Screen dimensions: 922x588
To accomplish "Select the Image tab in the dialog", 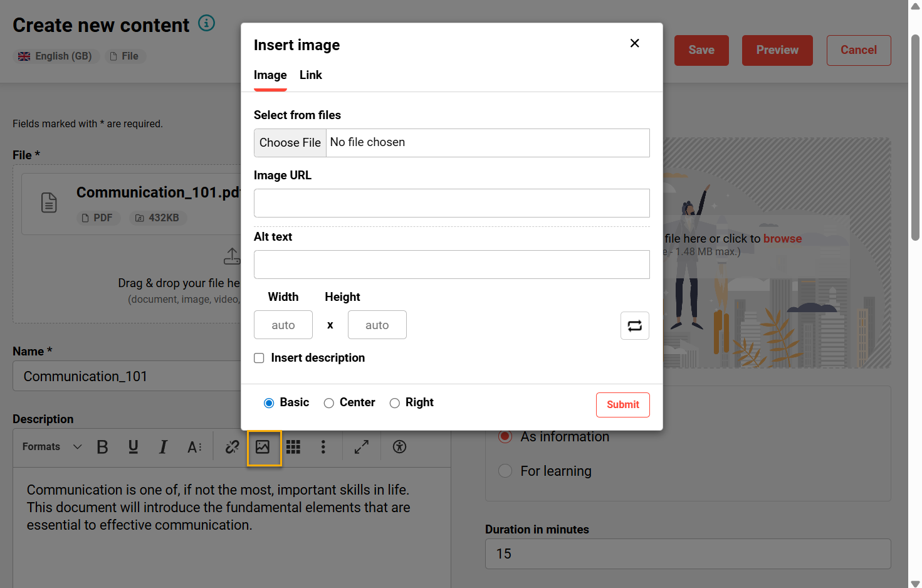I will coord(270,75).
